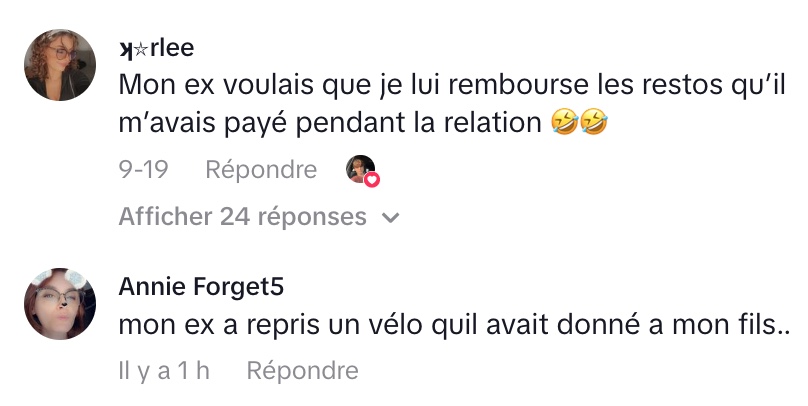The height and width of the screenshot is (406, 808).
Task: Reply to Annie Forget5's comment with Répondre
Action: tap(302, 370)
